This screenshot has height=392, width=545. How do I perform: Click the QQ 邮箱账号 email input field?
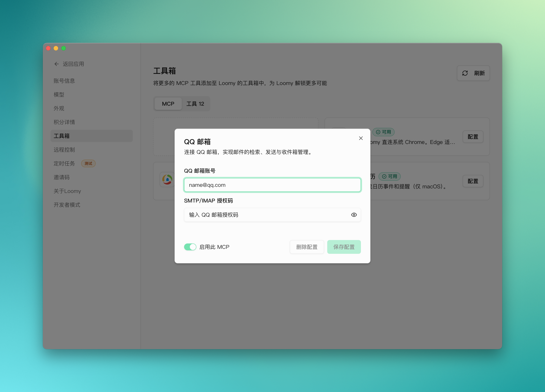(x=272, y=185)
